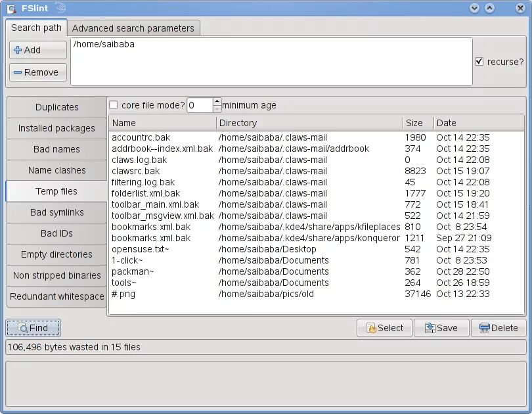This screenshot has height=414, width=532.
Task: Open the Bad names section
Action: point(56,149)
